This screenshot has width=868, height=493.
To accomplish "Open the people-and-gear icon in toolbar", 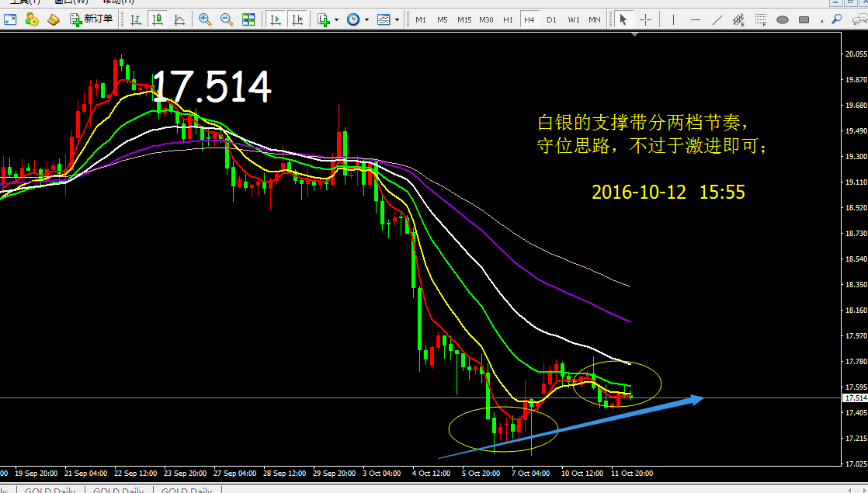I will 32,20.
